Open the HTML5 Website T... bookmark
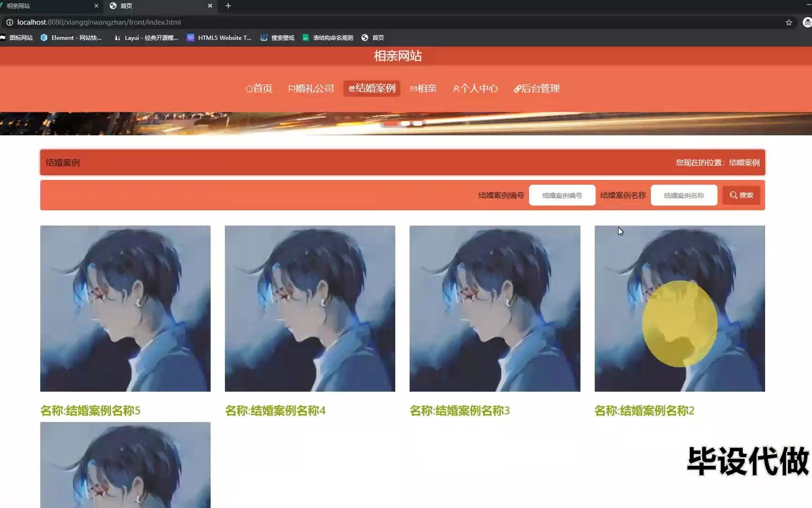812x508 pixels. [x=219, y=37]
